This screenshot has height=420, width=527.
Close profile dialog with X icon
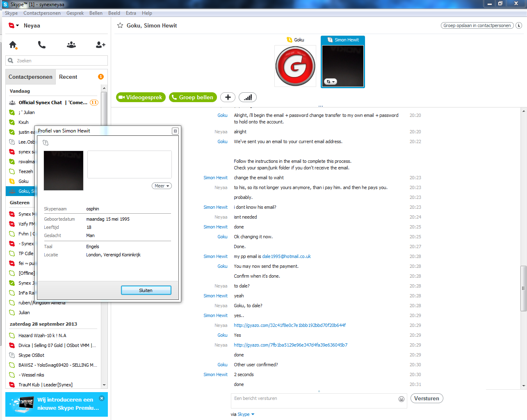pyautogui.click(x=175, y=131)
